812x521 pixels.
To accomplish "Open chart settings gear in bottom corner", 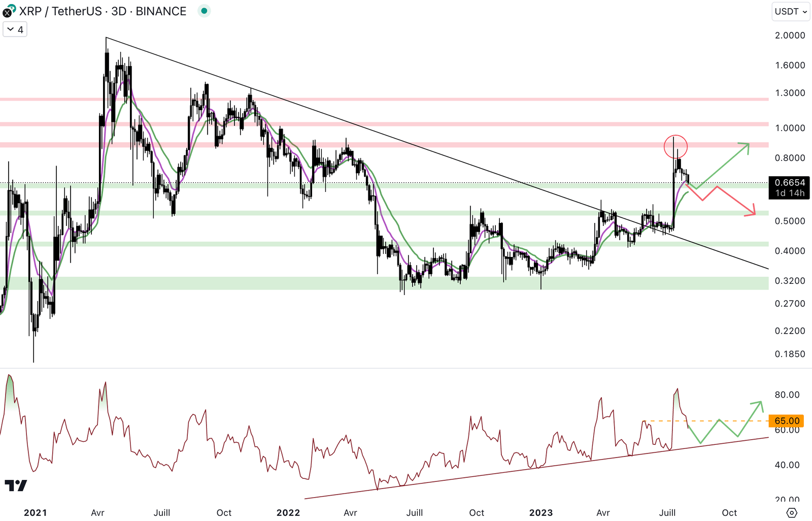I will tap(792, 512).
